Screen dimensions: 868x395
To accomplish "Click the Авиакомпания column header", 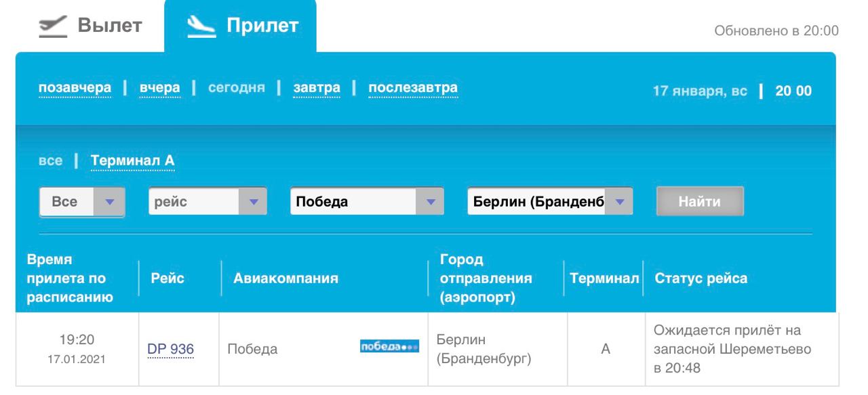I will 285,278.
